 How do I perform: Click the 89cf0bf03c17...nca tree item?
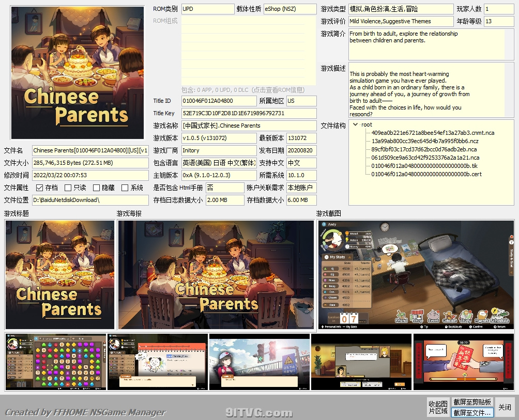[424, 149]
